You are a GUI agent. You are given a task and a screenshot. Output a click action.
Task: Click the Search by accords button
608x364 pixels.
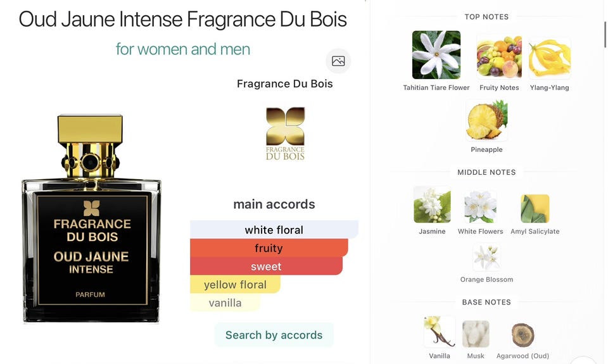(274, 335)
